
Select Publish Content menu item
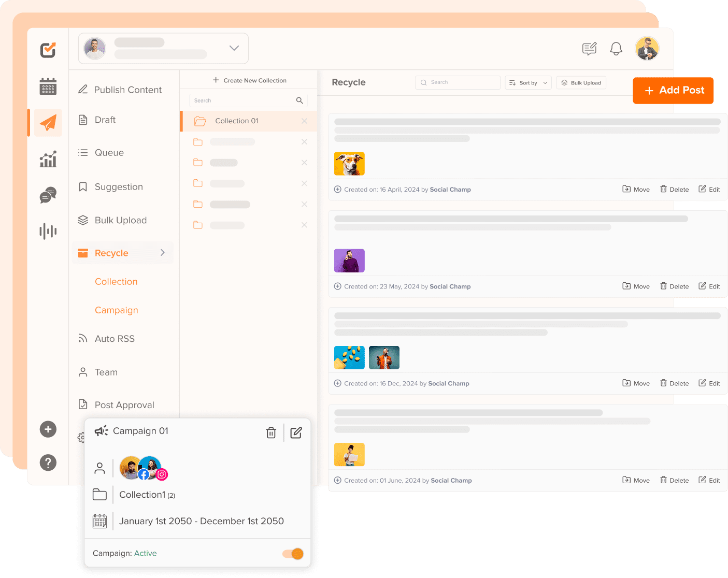pos(127,90)
